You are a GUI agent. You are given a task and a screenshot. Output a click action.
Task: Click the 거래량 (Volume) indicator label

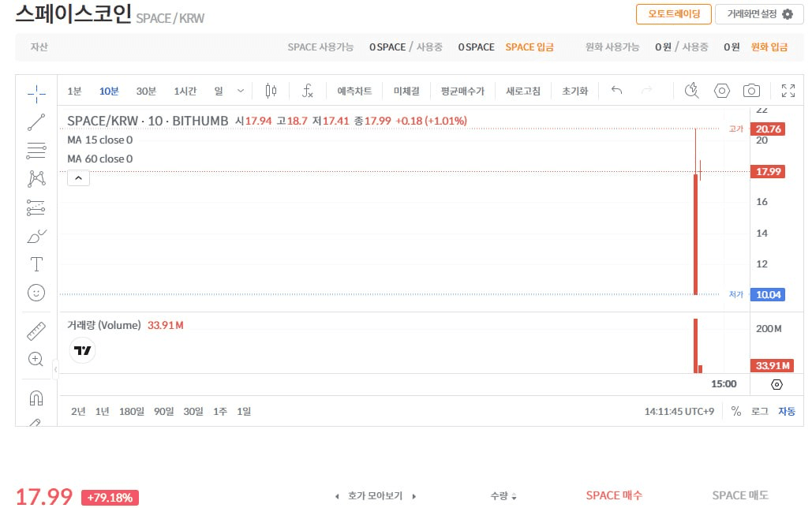click(x=104, y=325)
